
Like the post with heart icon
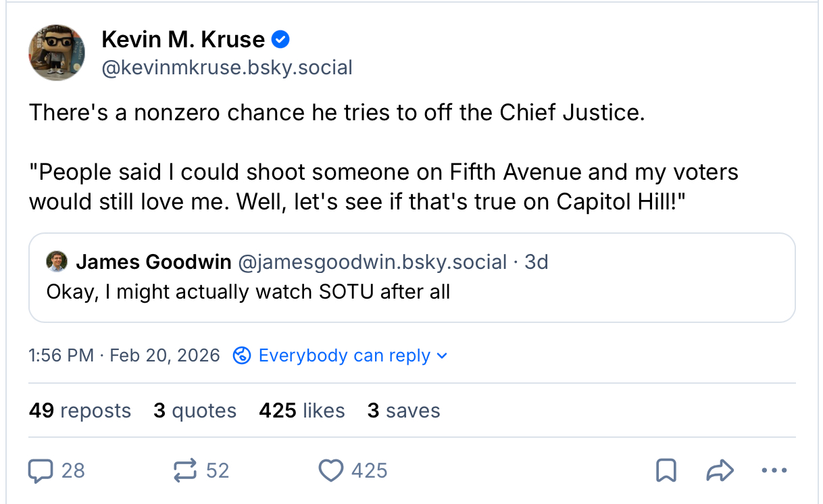330,470
